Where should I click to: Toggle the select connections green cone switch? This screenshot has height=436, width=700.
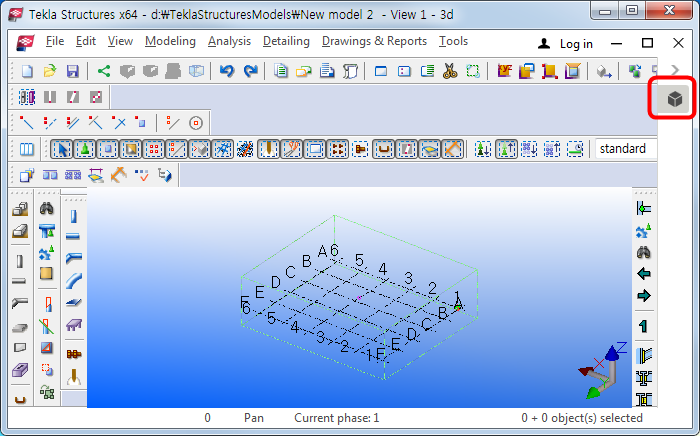point(86,149)
